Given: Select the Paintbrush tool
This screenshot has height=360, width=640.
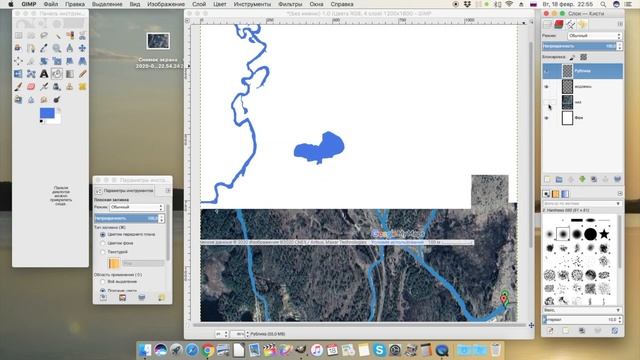Looking at the screenshot, I should tap(18, 87).
